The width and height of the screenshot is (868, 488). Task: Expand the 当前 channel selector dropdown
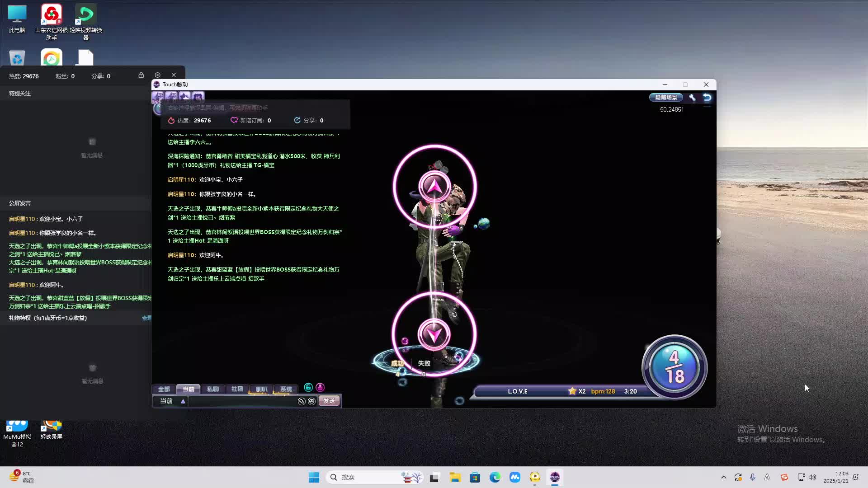[x=183, y=401]
